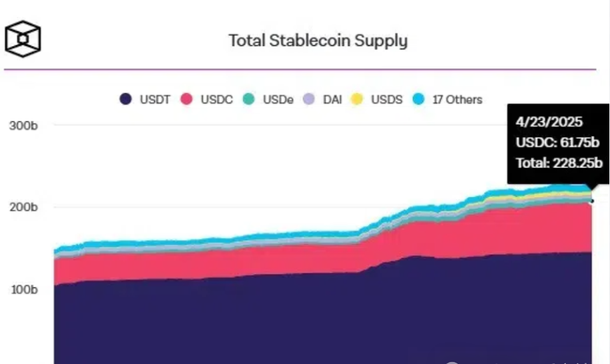
Task: Click the 4/23/2025 tooltip box
Action: tap(558, 144)
